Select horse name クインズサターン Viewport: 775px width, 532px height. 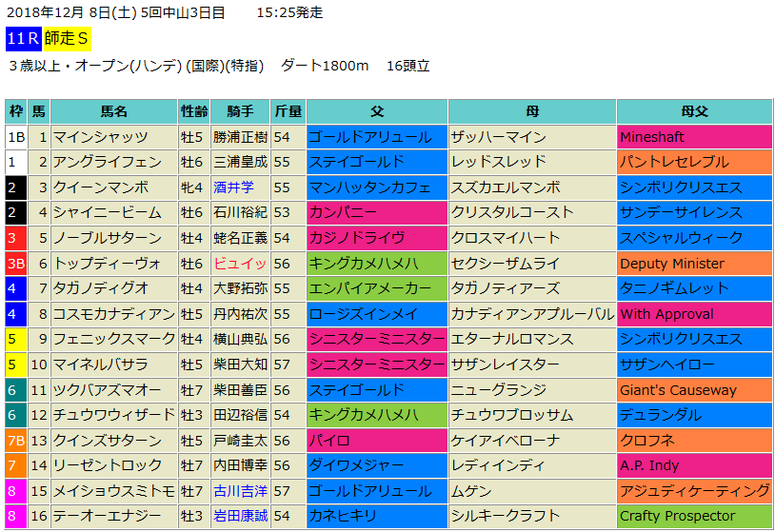(108, 441)
